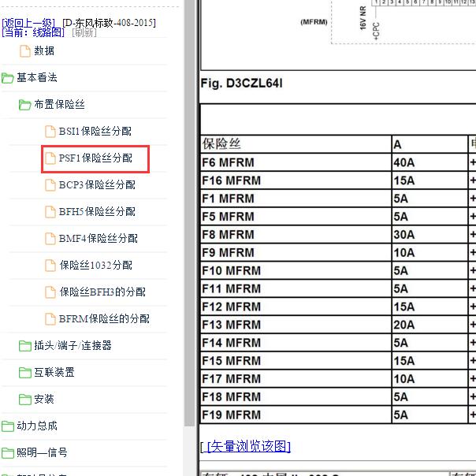Click the Fig. D3CZL64I caption
This screenshot has height=476, width=476.
(x=242, y=84)
